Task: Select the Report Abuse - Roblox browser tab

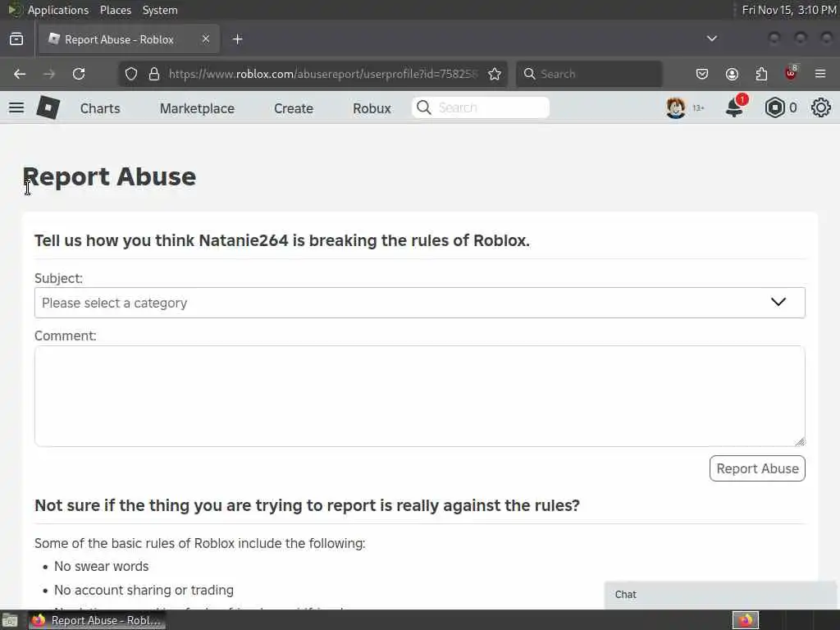Action: click(x=129, y=39)
